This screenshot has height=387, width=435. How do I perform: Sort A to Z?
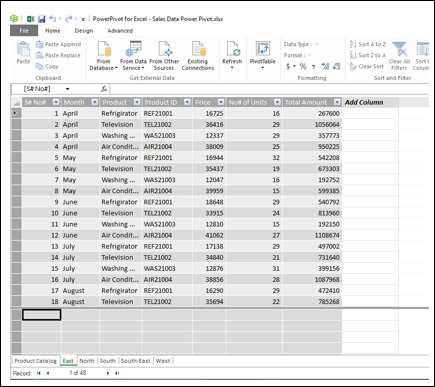(x=368, y=44)
